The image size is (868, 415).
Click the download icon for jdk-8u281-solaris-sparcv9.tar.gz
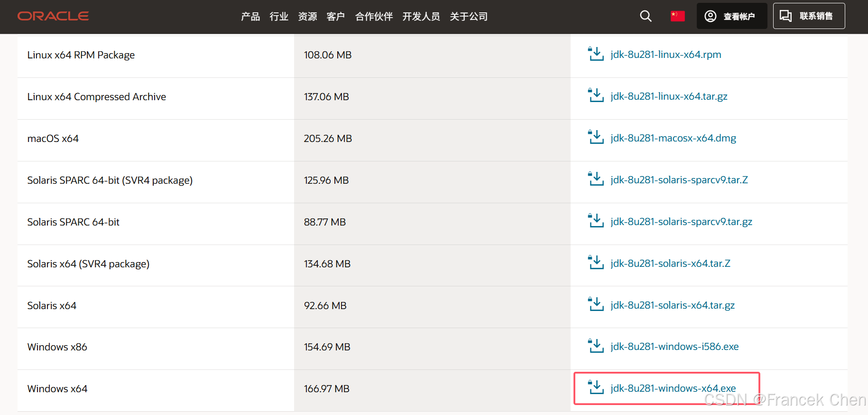coord(596,221)
